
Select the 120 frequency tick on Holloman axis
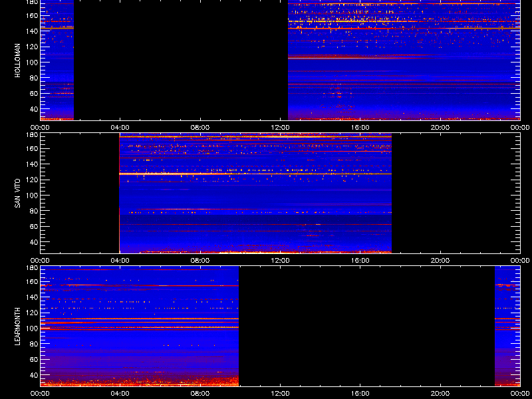(x=31, y=47)
